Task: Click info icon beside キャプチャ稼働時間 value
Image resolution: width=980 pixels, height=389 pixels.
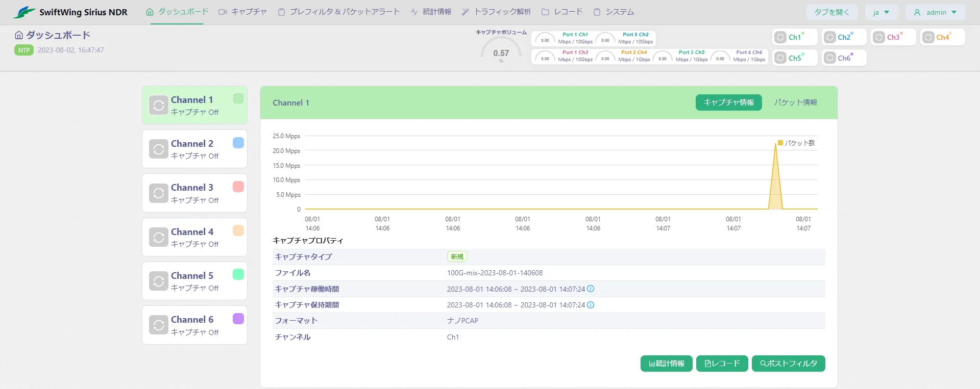Action: (x=591, y=289)
